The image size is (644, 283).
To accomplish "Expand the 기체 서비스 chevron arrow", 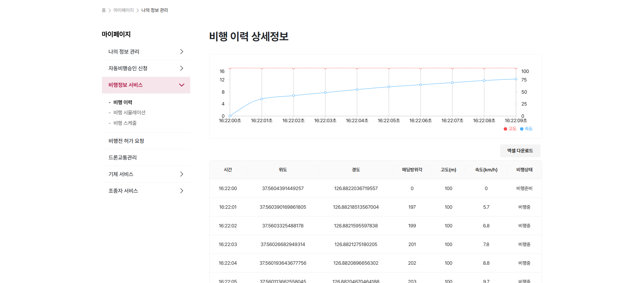I will coord(182,174).
